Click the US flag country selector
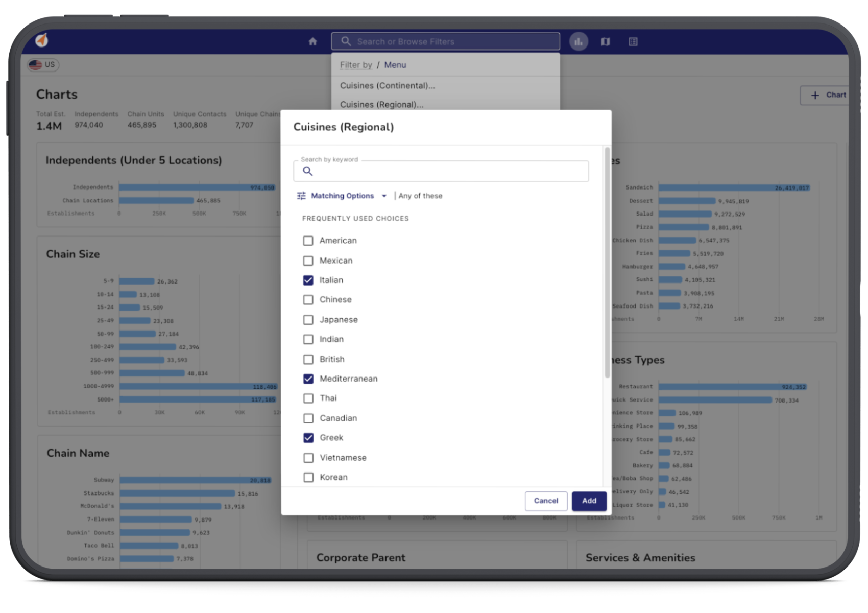Viewport: 868px width, 613px height. coord(43,65)
